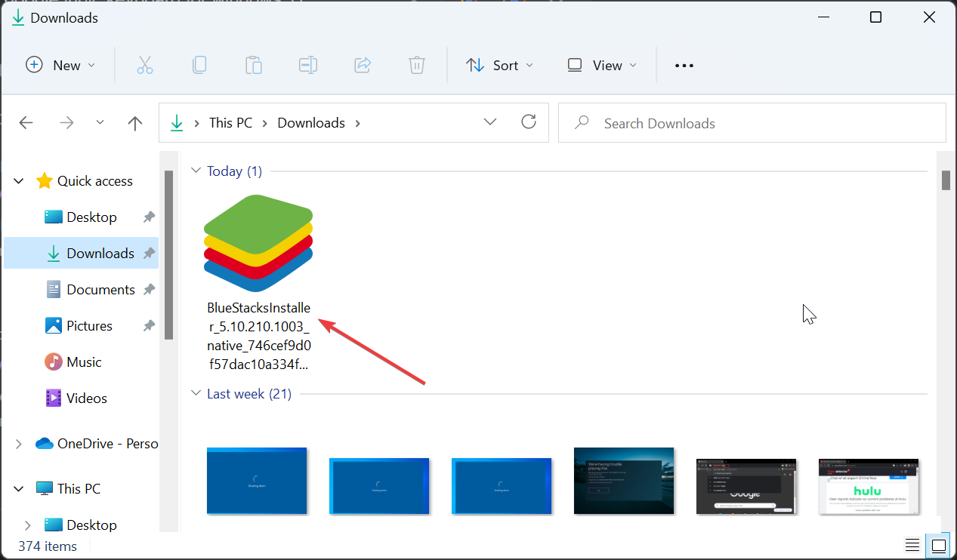Click the Copy icon on the toolbar
This screenshot has height=560, width=957.
199,65
